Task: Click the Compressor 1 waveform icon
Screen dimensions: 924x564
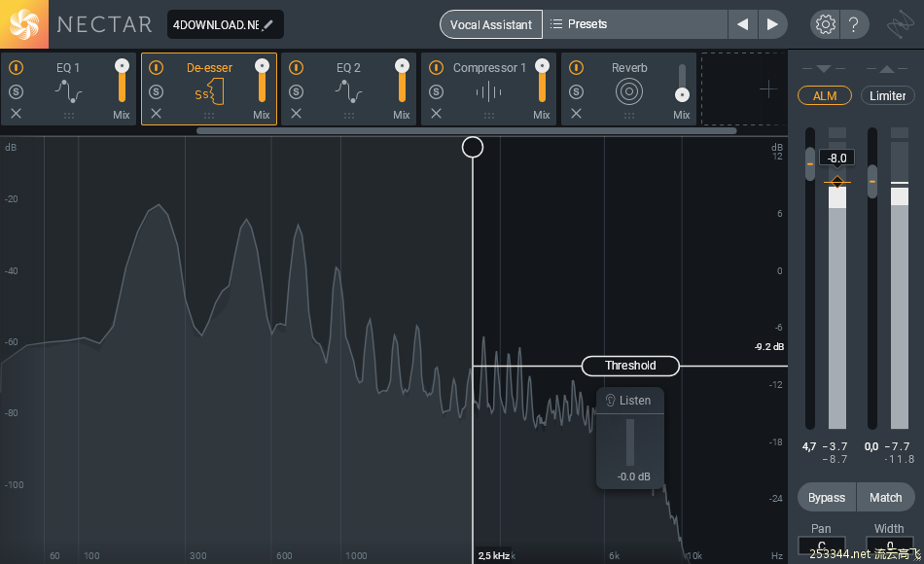Action: pos(488,92)
